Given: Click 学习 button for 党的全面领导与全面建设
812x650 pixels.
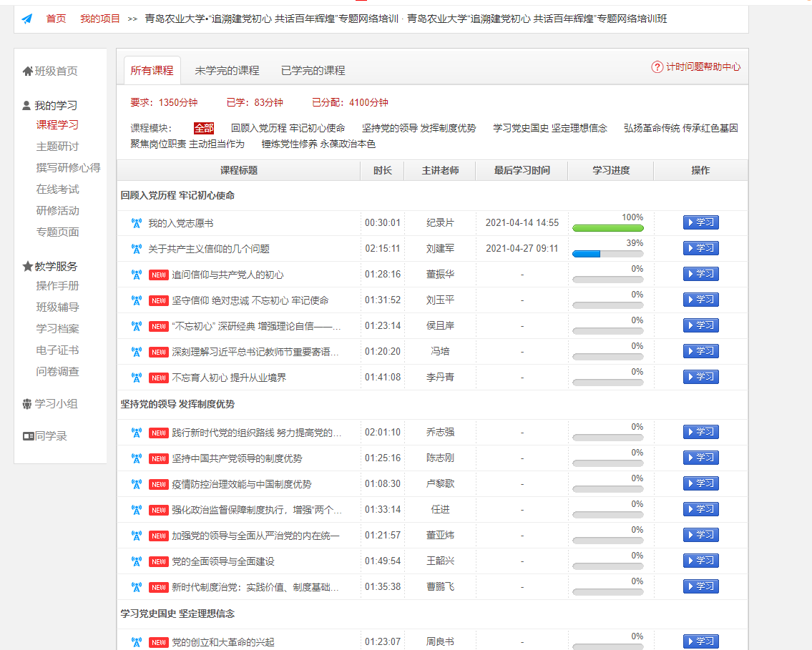Looking at the screenshot, I should coord(700,561).
